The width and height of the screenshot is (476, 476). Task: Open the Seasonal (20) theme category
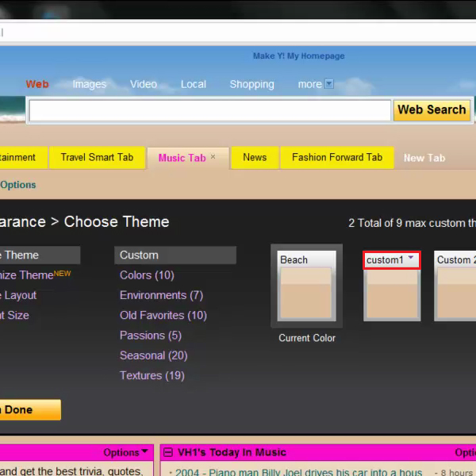coord(154,355)
